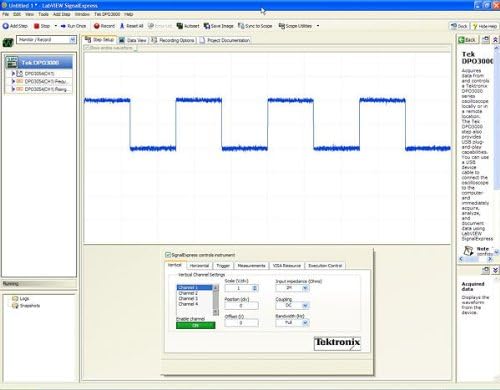The height and width of the screenshot is (390, 500).
Task: Open the Execution Control tab
Action: pos(325,266)
